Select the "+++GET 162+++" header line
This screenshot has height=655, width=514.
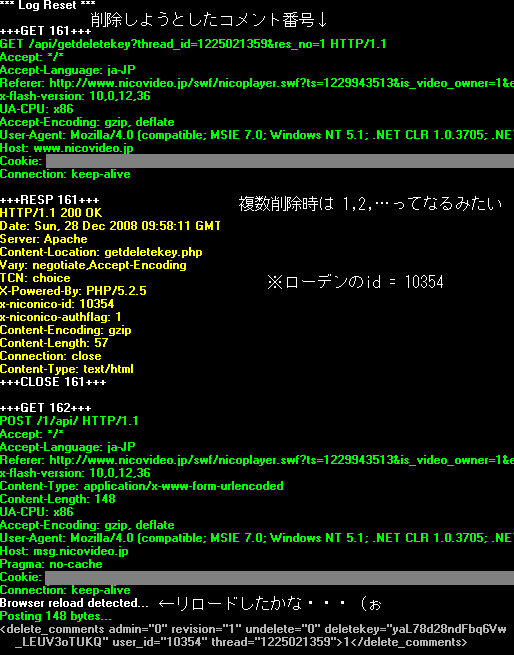46,408
